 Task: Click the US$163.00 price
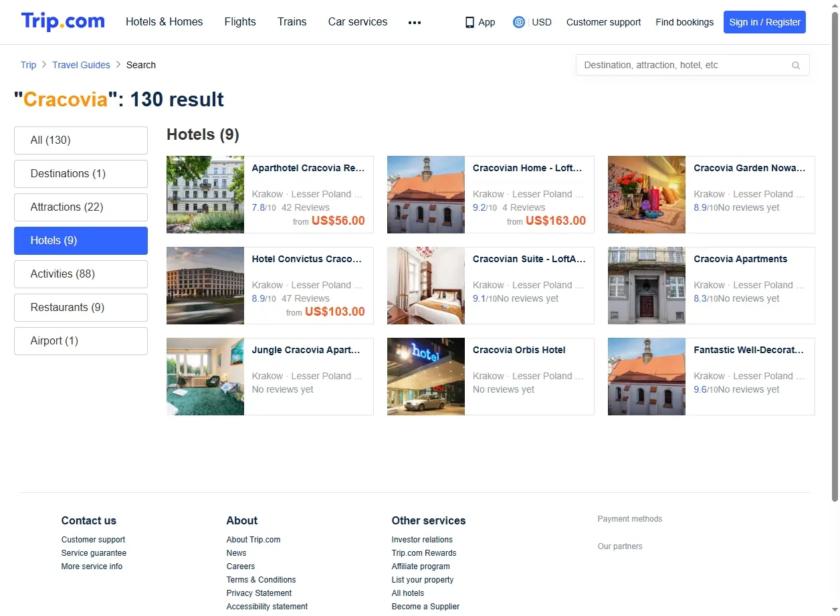pyautogui.click(x=556, y=221)
